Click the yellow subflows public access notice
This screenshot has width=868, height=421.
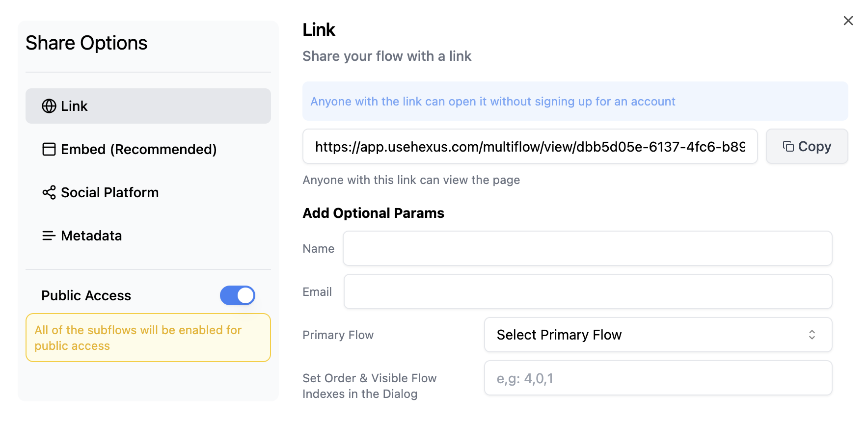pyautogui.click(x=148, y=338)
